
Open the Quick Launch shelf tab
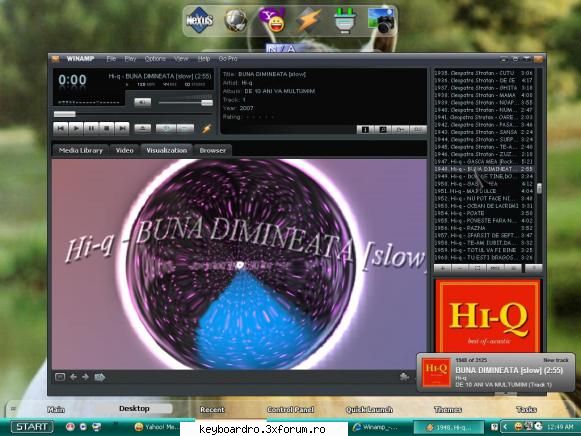[x=369, y=409]
